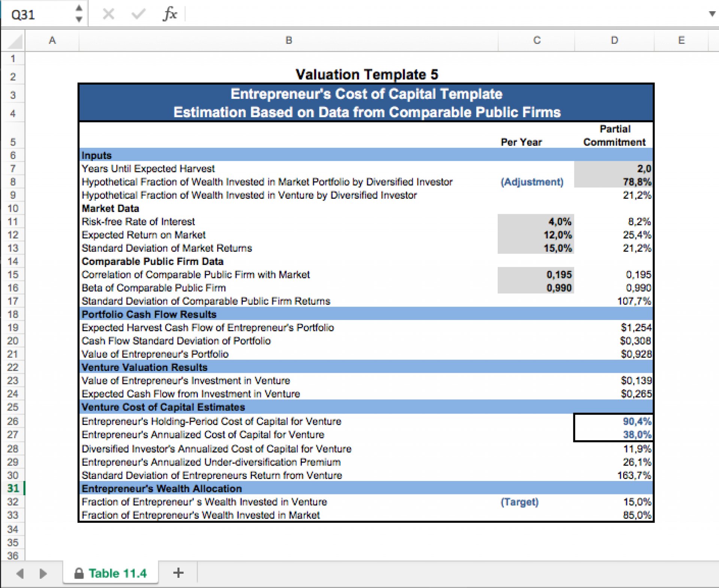Select the Beta of Comparable Public Firm label

coord(154,288)
